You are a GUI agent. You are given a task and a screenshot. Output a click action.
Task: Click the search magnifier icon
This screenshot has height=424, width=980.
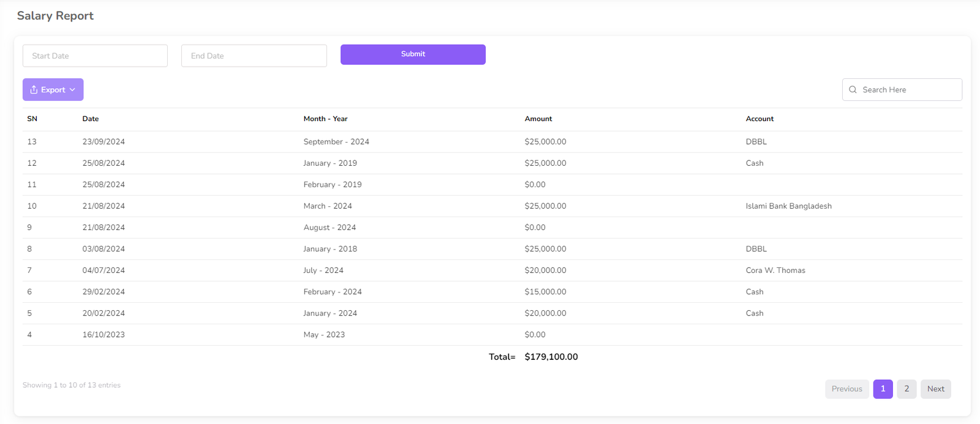pyautogui.click(x=853, y=89)
